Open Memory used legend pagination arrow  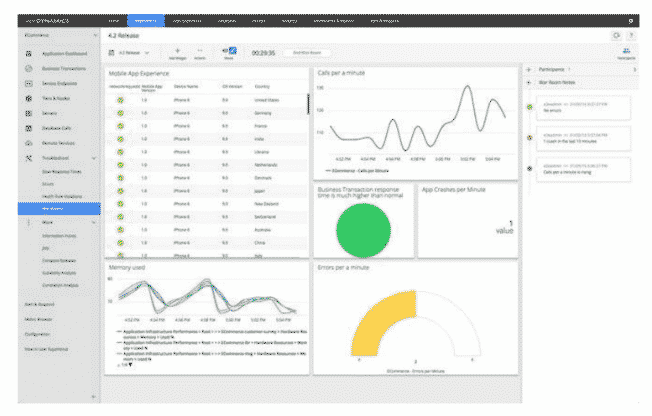pyautogui.click(x=130, y=365)
